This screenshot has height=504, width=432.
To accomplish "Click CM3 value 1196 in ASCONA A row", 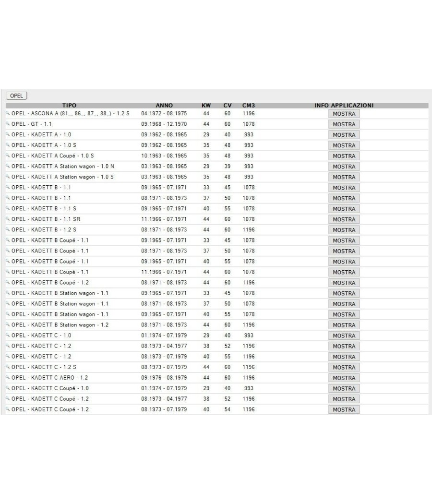I will tap(249, 113).
